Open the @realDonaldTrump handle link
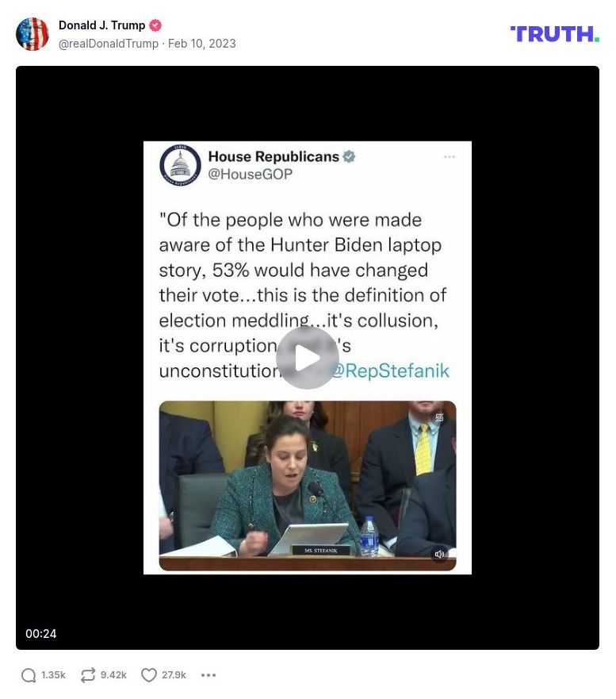 click(x=109, y=44)
